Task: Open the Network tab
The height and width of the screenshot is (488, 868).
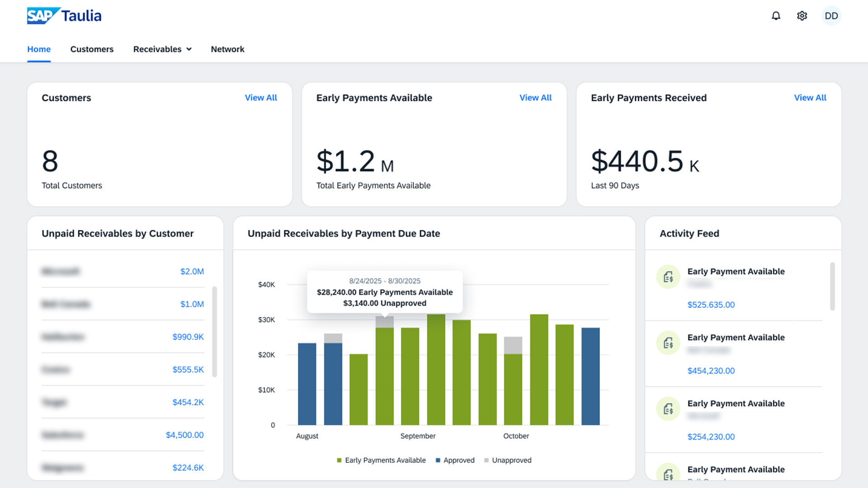Action: (x=227, y=49)
